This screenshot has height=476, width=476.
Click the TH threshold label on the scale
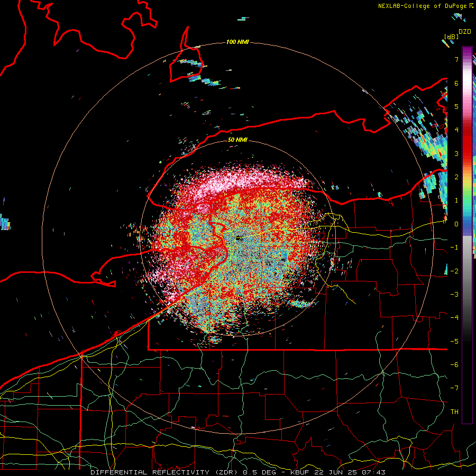454,412
